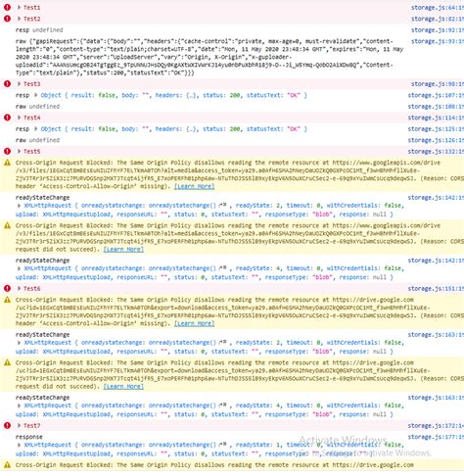Click the error icon beside Test6
Screen dimensions: 464x476
coord(7,288)
